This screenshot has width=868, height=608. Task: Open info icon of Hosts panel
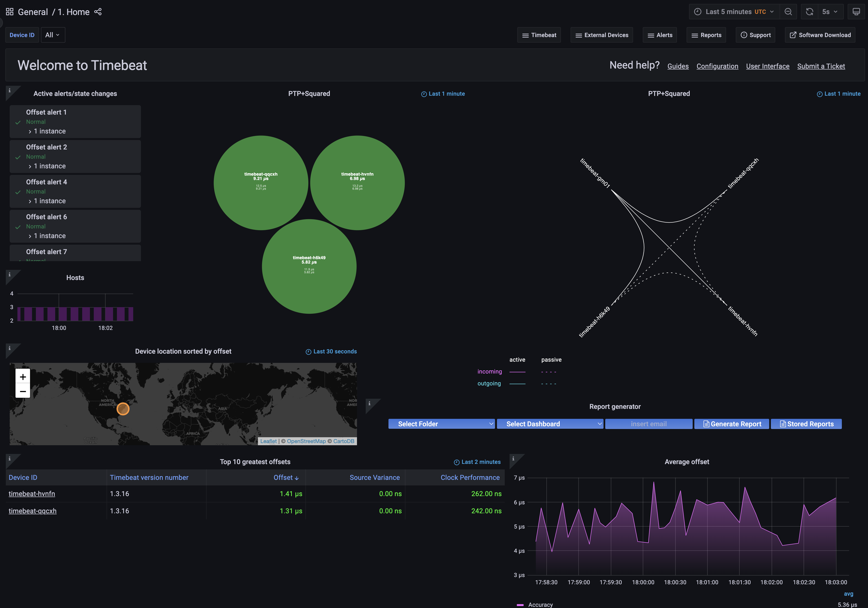(9, 274)
